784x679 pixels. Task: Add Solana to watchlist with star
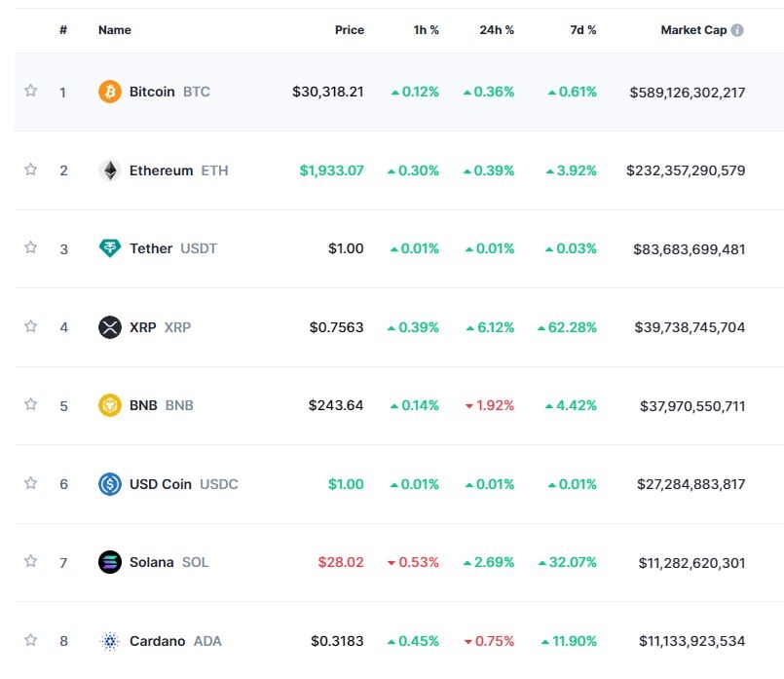point(31,561)
